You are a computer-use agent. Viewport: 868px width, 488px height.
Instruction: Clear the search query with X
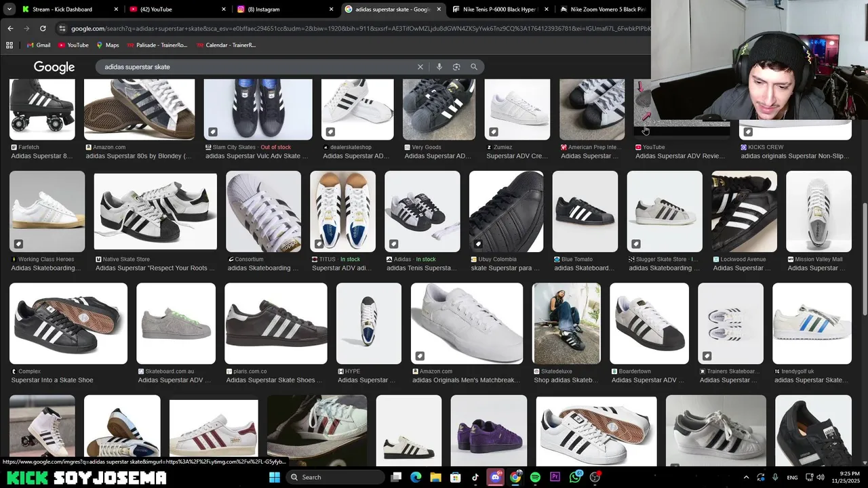tap(420, 67)
